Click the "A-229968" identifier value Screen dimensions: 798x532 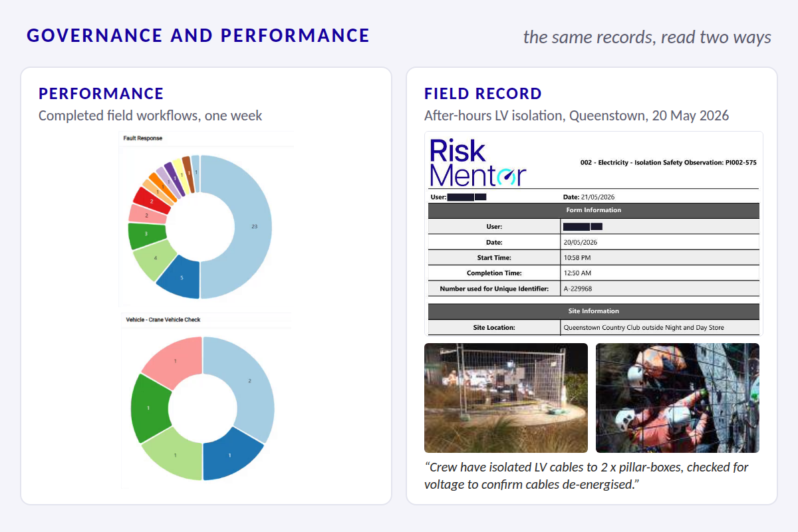578,289
